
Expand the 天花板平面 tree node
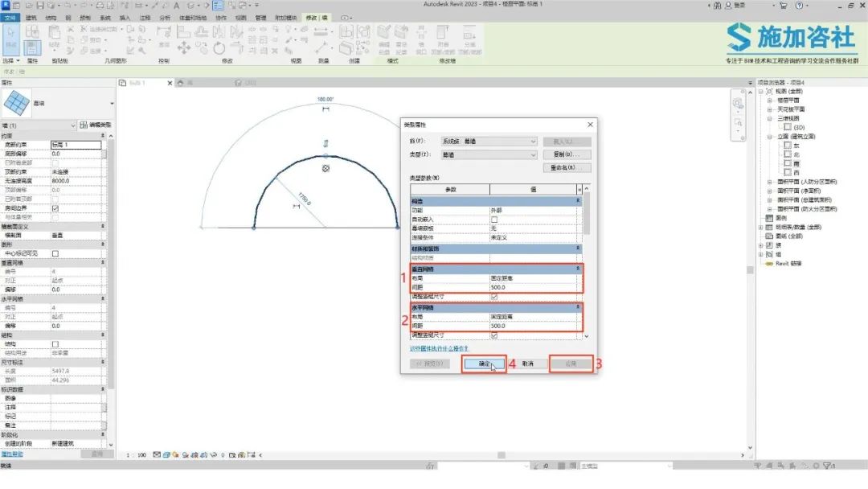pyautogui.click(x=769, y=109)
